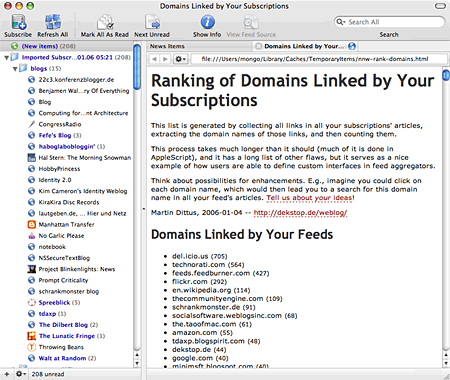Screen dimensions: 450x380
Task: Open KiraKira Disc Records feed
Action: click(x=69, y=202)
